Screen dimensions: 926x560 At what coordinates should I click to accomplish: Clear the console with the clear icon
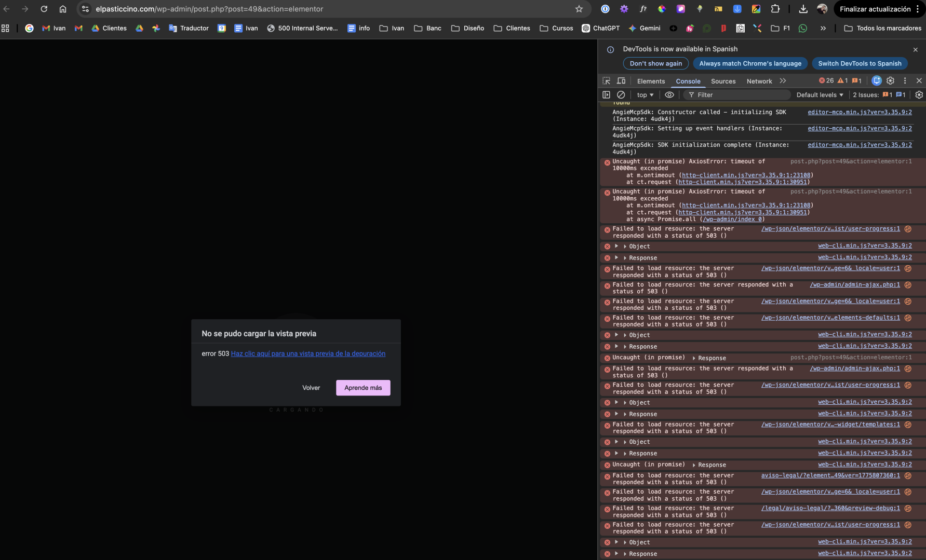pyautogui.click(x=621, y=95)
